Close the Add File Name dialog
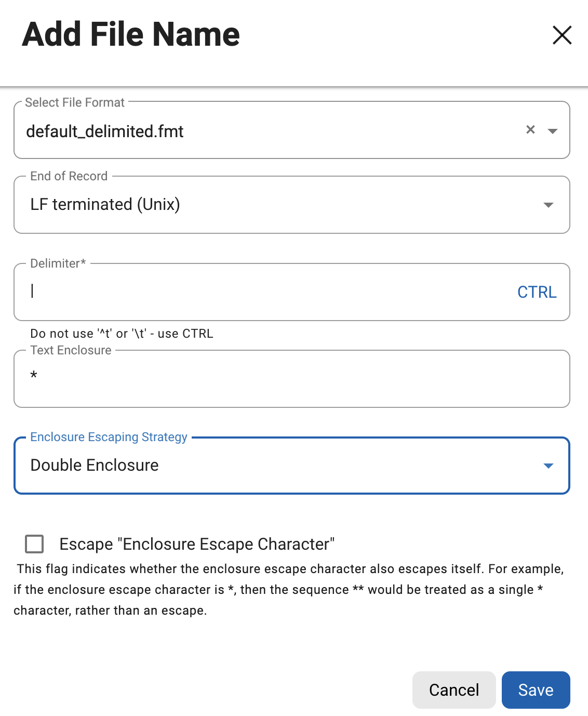The width and height of the screenshot is (588, 716). (x=562, y=35)
